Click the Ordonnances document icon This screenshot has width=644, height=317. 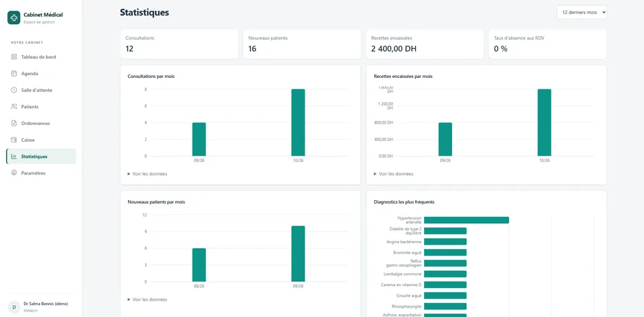13,124
